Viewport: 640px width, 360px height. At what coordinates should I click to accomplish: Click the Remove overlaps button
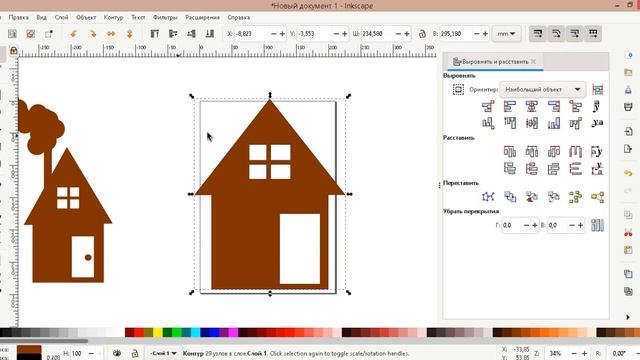(597, 225)
